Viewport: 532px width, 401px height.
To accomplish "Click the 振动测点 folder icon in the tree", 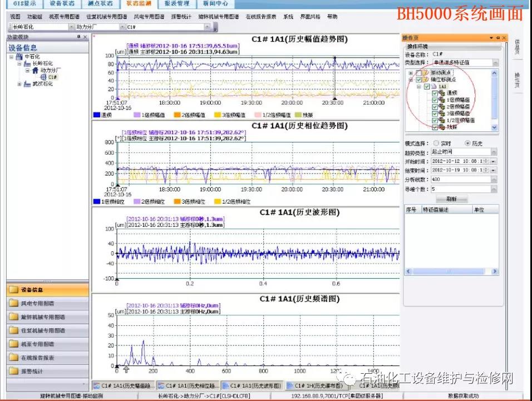I will pyautogui.click(x=426, y=73).
